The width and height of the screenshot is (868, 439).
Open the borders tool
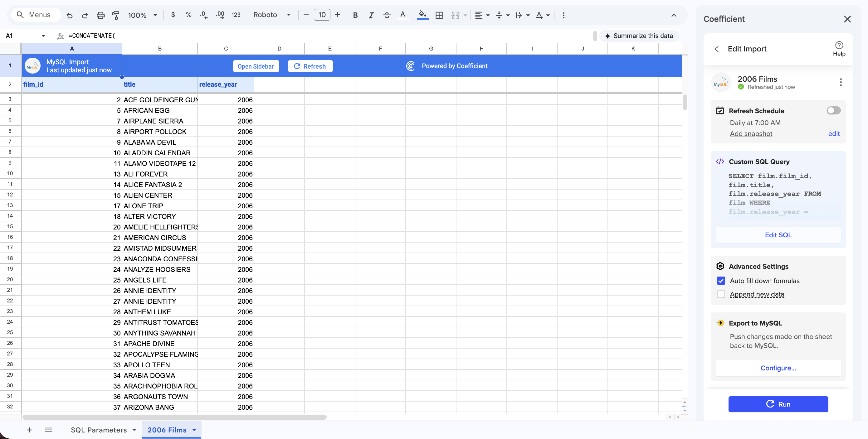click(439, 15)
